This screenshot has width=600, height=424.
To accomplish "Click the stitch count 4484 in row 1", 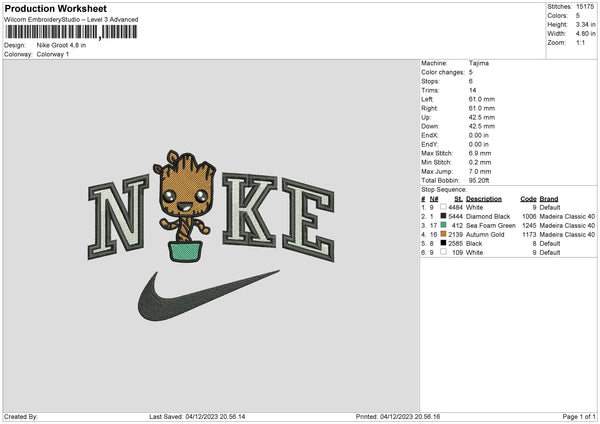I will click(455, 207).
